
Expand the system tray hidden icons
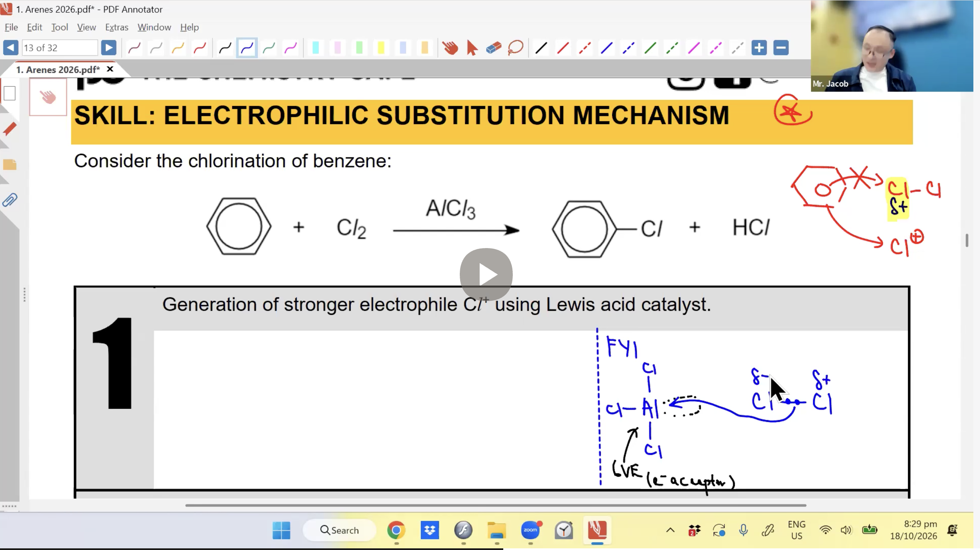(x=670, y=530)
